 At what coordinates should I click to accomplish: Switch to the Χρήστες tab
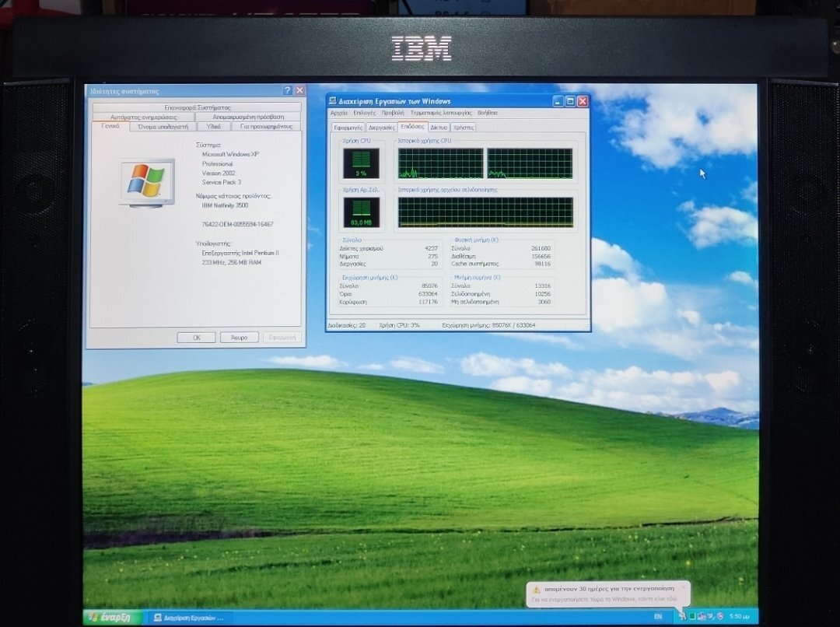click(464, 128)
